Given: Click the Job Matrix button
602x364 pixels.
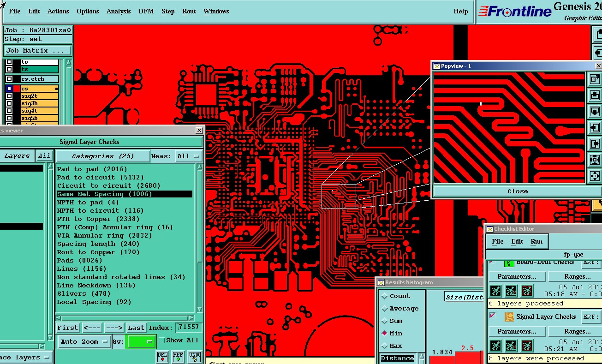Looking at the screenshot, I should point(38,51).
